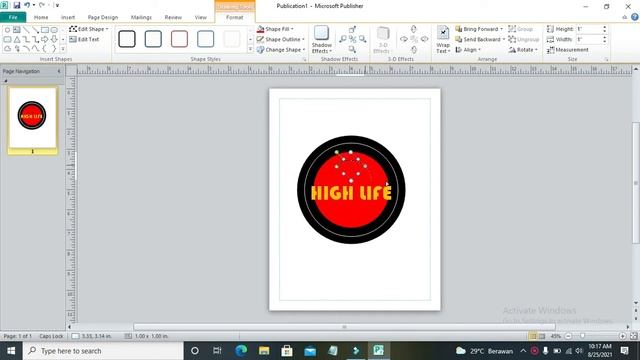
Task: Collapse the Page Navigation pane
Action: point(59,71)
